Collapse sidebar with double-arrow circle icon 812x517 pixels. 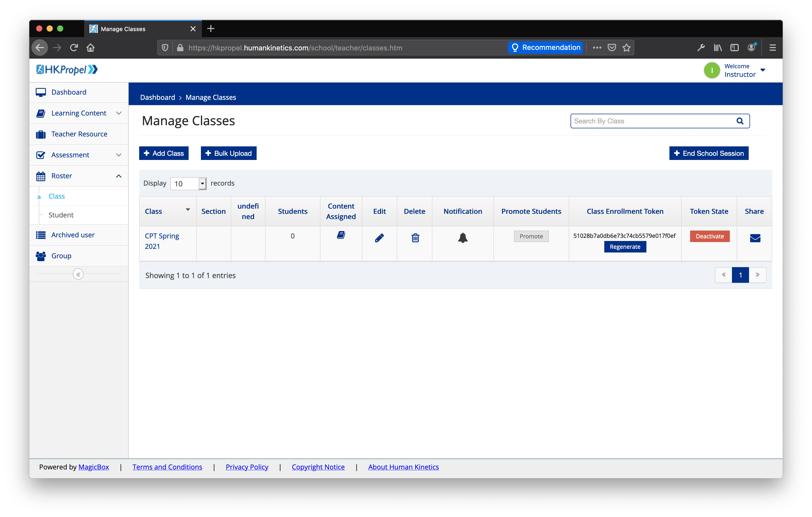pos(78,274)
